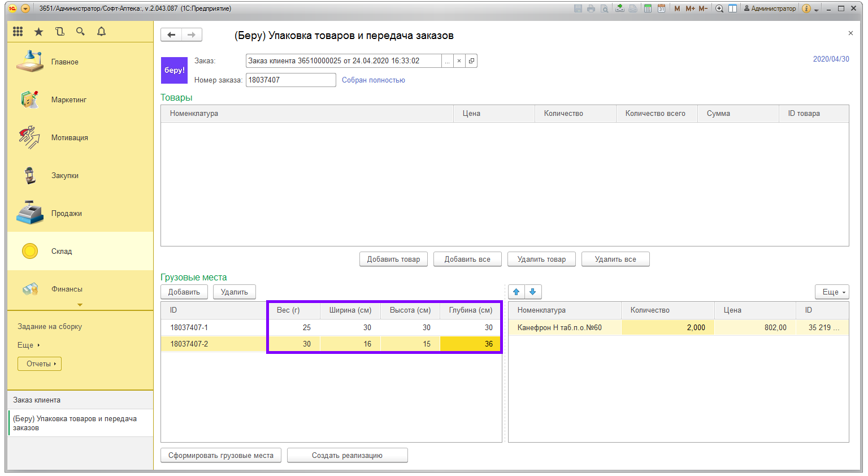Open the Еще dropdown above item table

(x=831, y=292)
